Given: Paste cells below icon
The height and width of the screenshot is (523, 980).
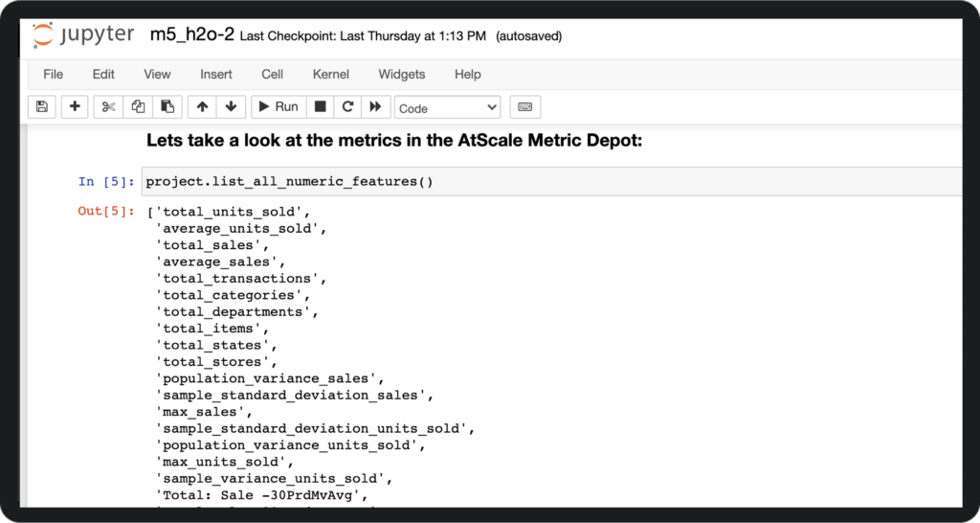Looking at the screenshot, I should pyautogui.click(x=167, y=107).
